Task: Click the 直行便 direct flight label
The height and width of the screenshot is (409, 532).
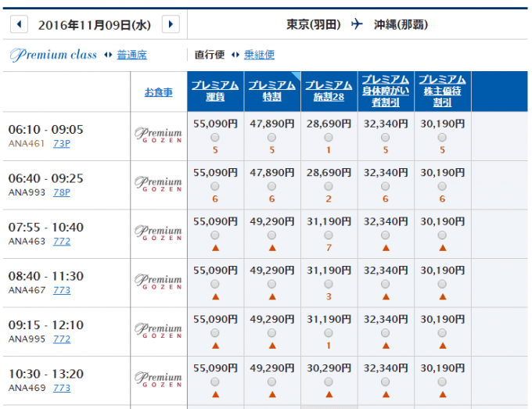Action: pos(210,55)
